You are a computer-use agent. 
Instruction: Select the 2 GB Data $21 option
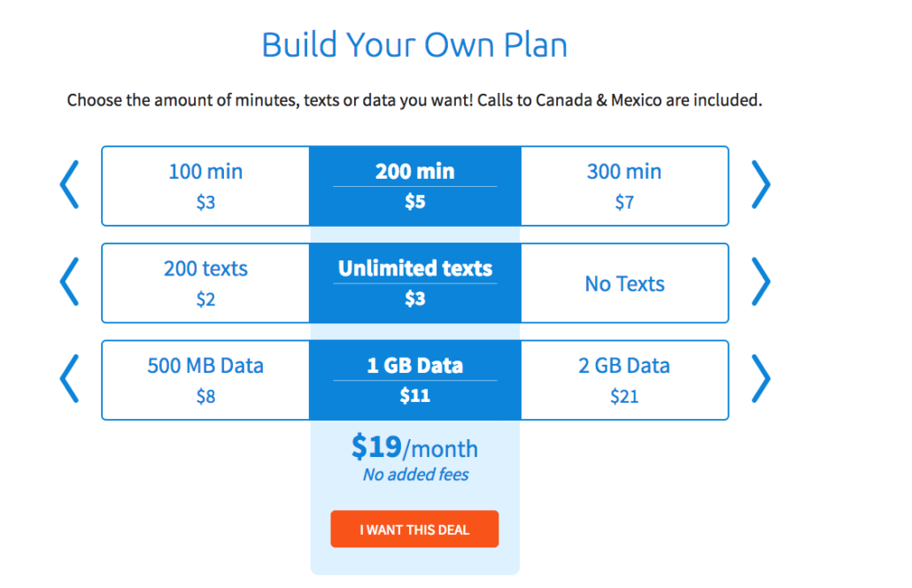[x=624, y=379]
